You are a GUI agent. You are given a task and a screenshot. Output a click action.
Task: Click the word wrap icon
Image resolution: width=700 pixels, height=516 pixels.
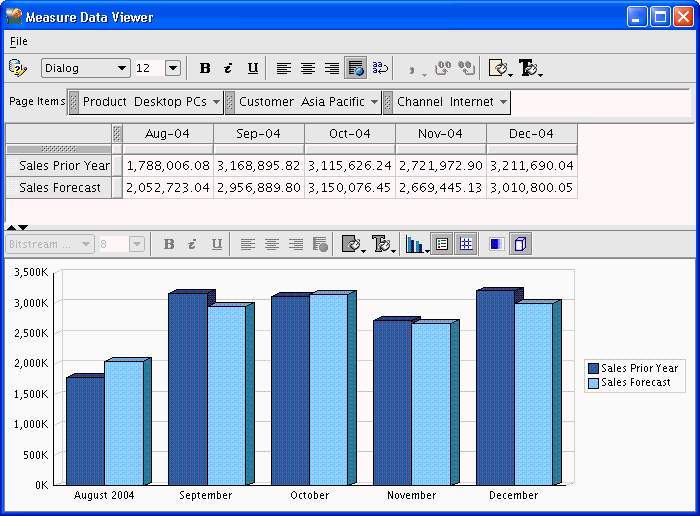tap(380, 68)
